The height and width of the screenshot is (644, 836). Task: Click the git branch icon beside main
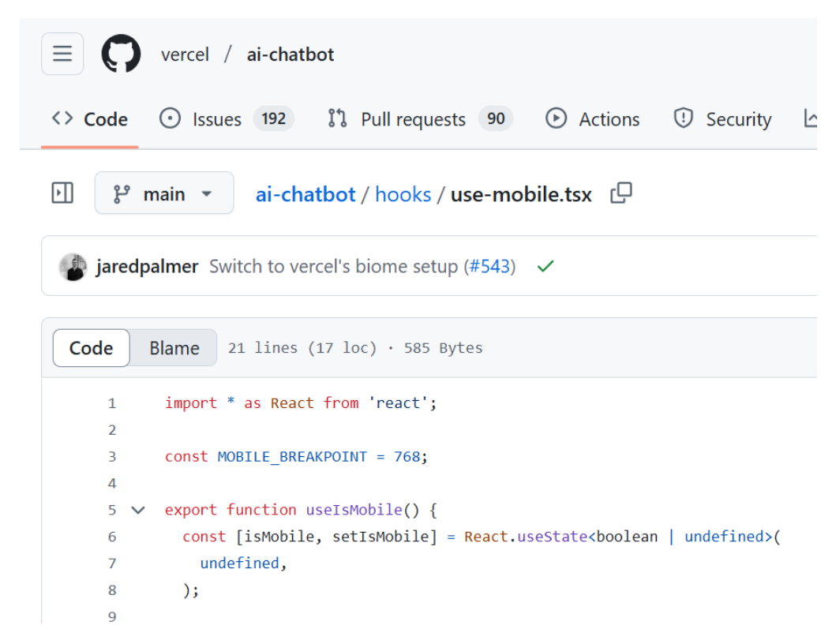pyautogui.click(x=122, y=193)
